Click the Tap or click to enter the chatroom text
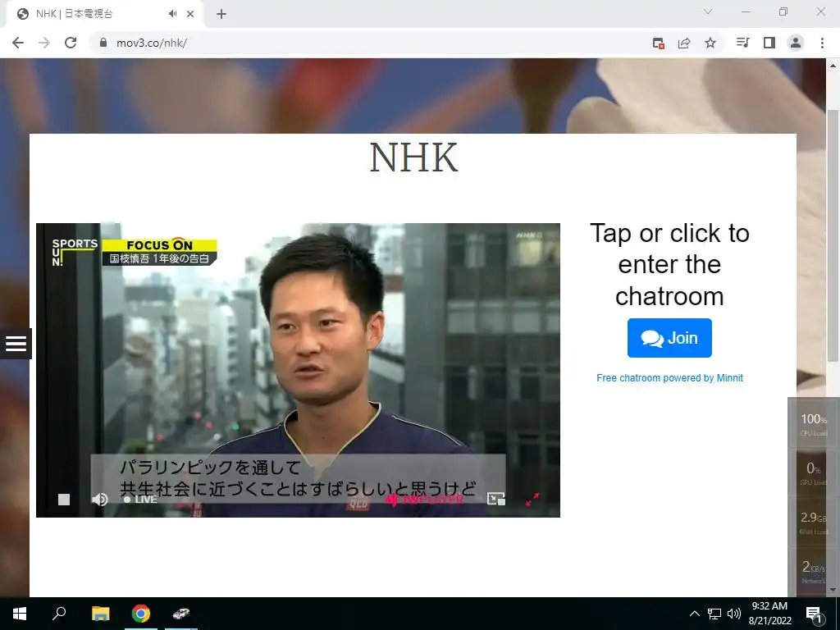This screenshot has height=630, width=840. coord(669,265)
